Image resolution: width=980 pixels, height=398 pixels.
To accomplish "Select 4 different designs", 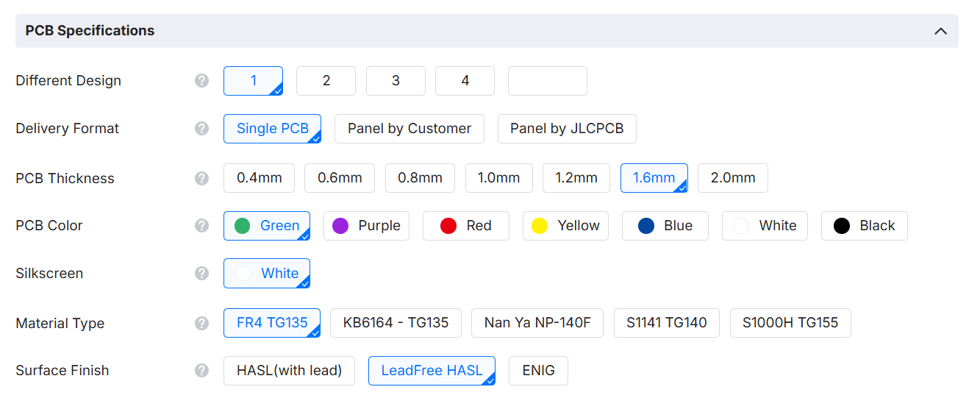I will pos(465,81).
